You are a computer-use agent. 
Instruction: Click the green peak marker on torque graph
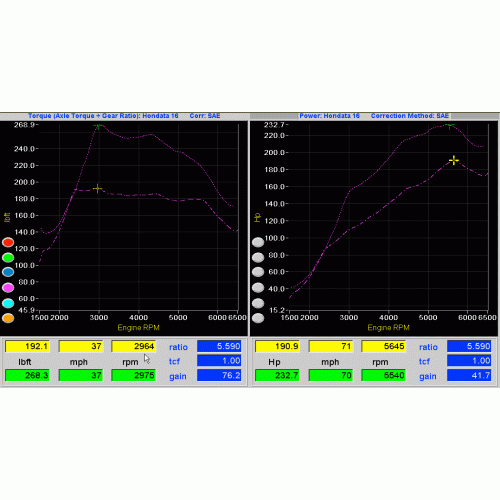pos(98,126)
